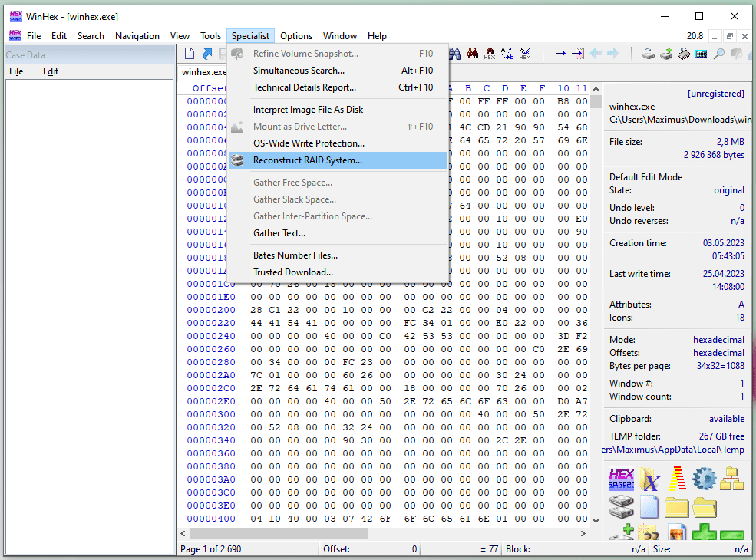Click the green plus icon at bottom right
This screenshot has width=756, height=560.
pos(704,535)
